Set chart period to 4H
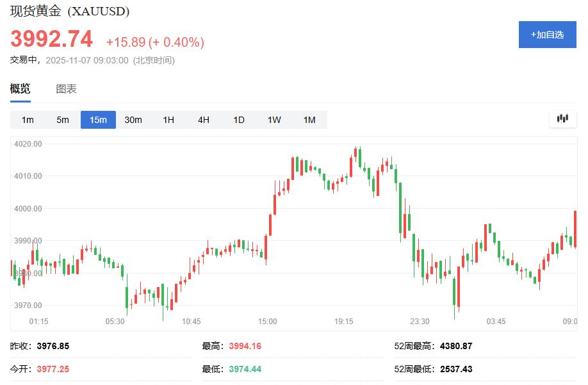 (x=204, y=120)
